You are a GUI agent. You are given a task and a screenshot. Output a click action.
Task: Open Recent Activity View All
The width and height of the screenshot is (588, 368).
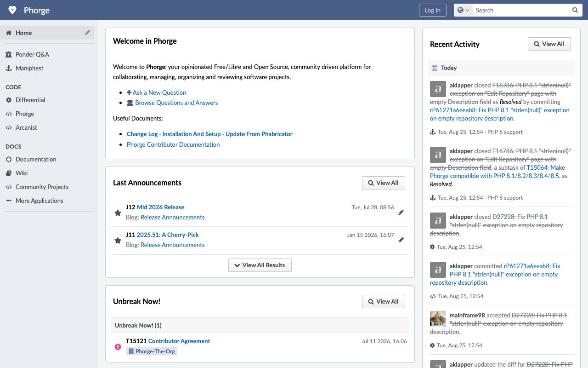(x=549, y=44)
